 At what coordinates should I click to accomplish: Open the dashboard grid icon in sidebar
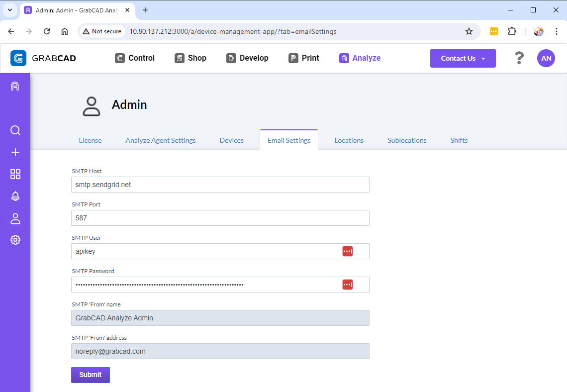[15, 174]
